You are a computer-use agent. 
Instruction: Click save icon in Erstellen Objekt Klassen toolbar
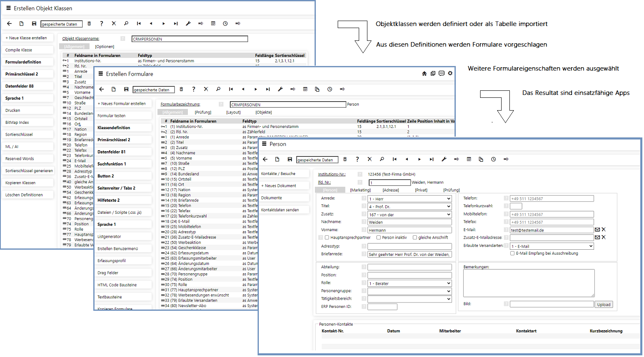coord(34,24)
